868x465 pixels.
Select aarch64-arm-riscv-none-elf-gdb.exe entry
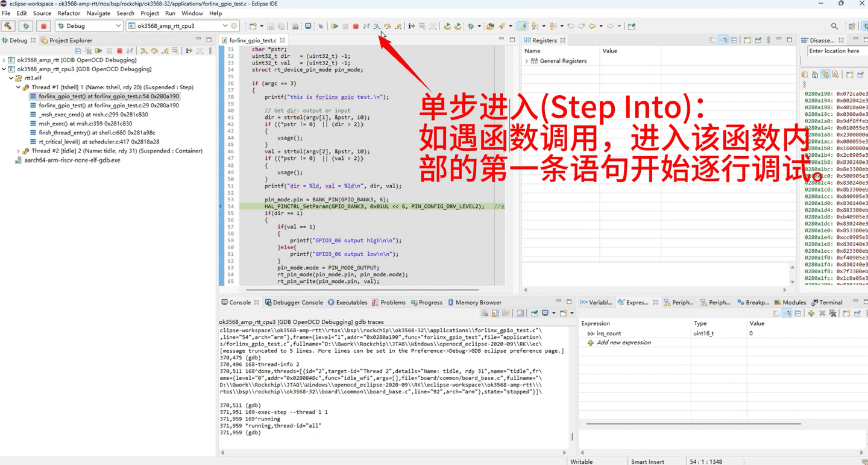(68, 160)
